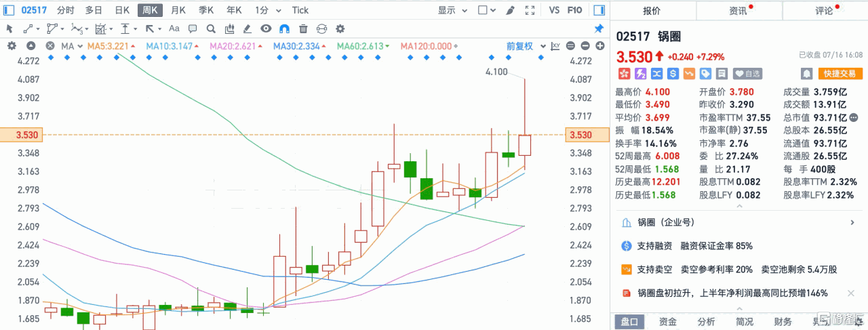Open MA indicator settings gear

tap(11, 46)
